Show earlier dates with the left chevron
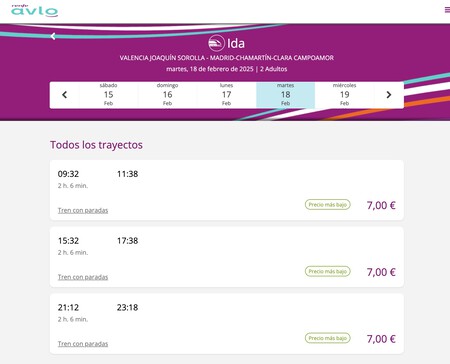 (65, 95)
